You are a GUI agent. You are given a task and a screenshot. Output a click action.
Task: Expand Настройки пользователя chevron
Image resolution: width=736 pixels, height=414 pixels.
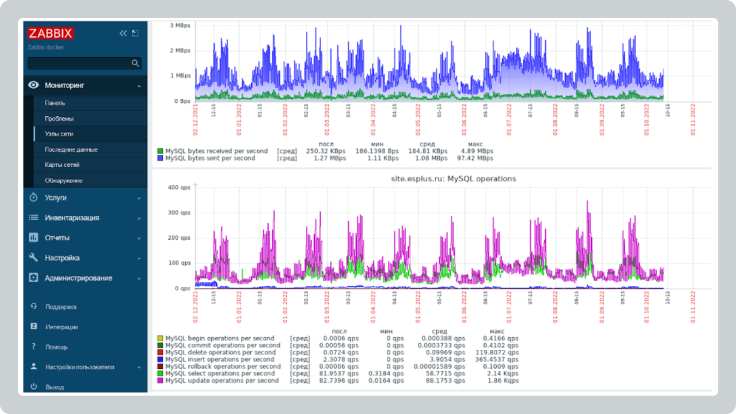coord(138,367)
